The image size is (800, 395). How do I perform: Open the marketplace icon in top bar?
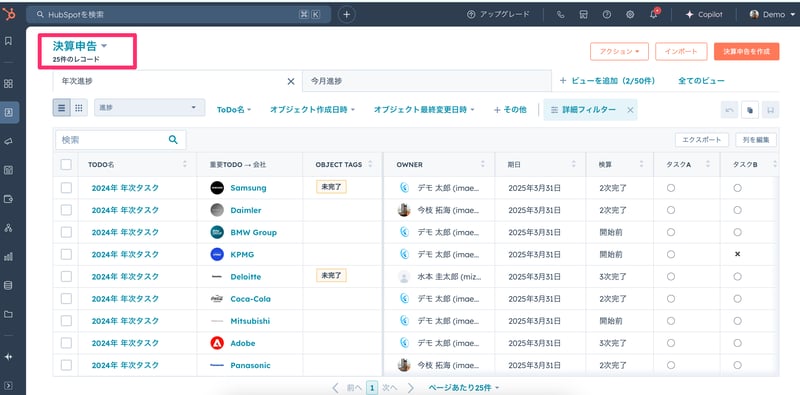pos(584,15)
